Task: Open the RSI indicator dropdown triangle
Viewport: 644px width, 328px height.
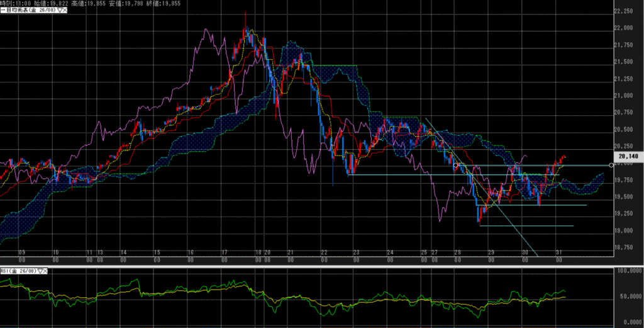Action: click(x=40, y=271)
